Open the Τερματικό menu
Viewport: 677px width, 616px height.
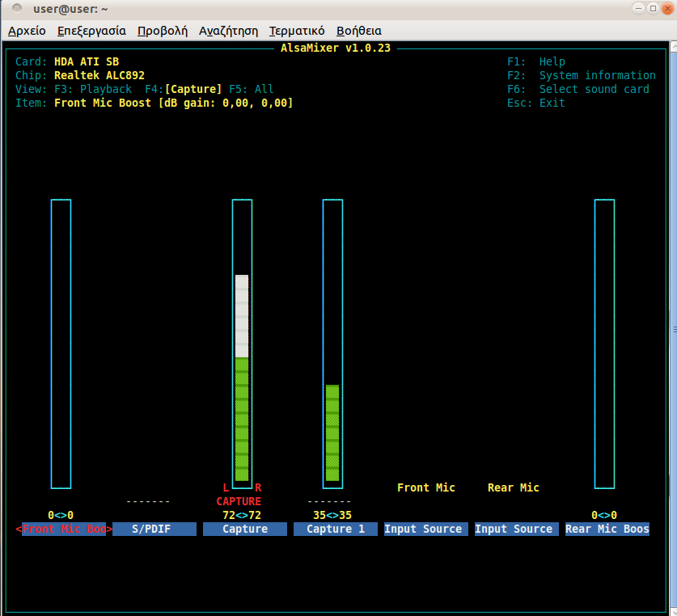[x=297, y=31]
